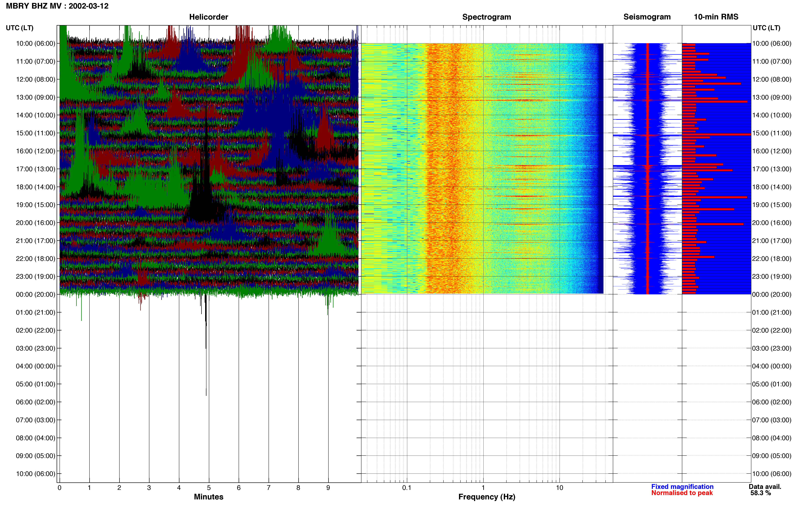The width and height of the screenshot is (812, 508).
Task: Click the "11:00 (07:00)" label on the Helicorder axis
Action: pyautogui.click(x=36, y=61)
